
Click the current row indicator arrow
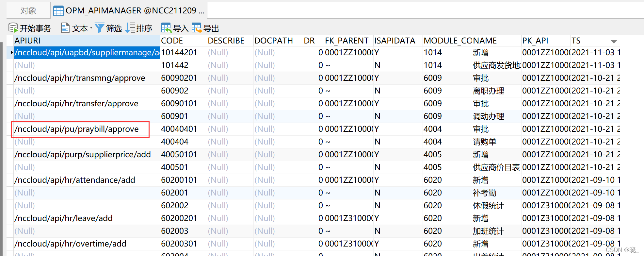coord(11,53)
